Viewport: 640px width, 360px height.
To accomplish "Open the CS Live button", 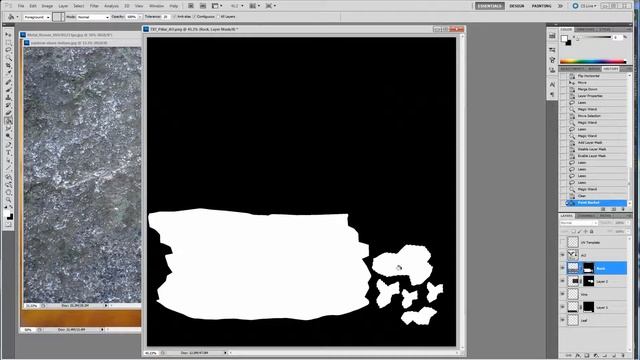I will 584,6.
